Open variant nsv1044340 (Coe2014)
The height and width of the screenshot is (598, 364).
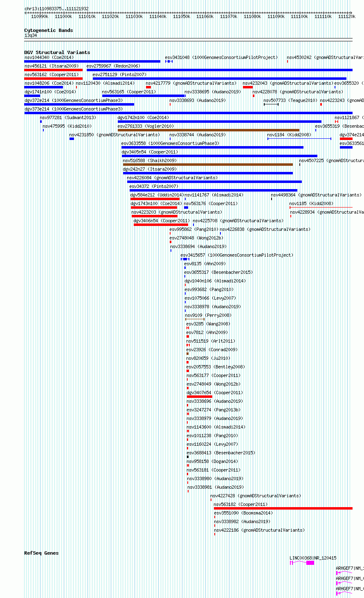pos(49,57)
